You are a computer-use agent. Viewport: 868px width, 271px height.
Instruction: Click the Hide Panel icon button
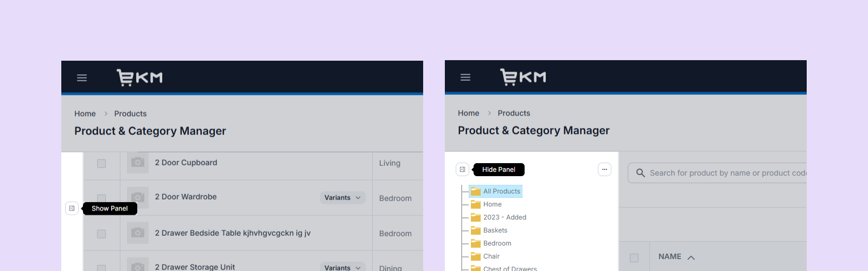(x=462, y=170)
